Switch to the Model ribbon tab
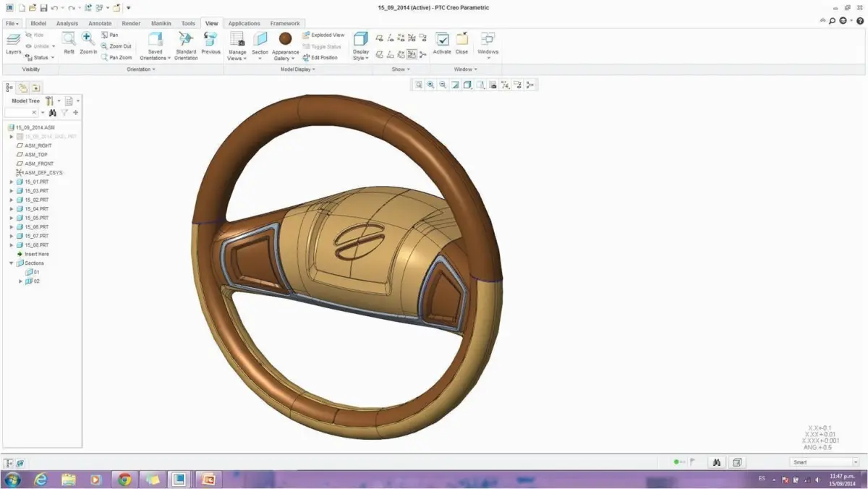868x489 pixels. coord(38,23)
